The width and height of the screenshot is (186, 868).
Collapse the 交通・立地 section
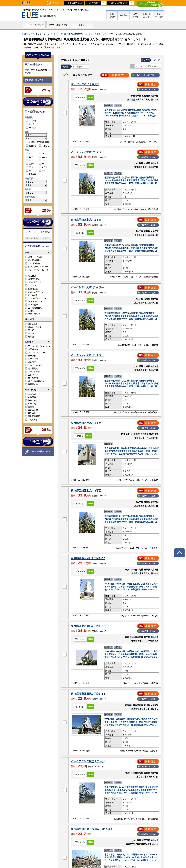click(x=38, y=252)
